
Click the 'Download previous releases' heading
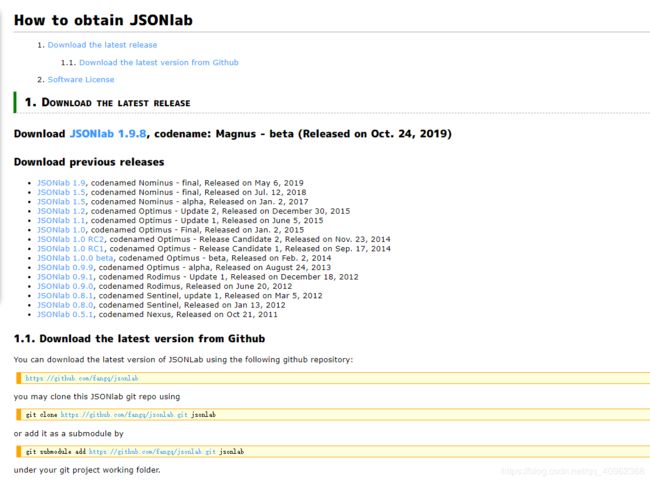tap(89, 162)
